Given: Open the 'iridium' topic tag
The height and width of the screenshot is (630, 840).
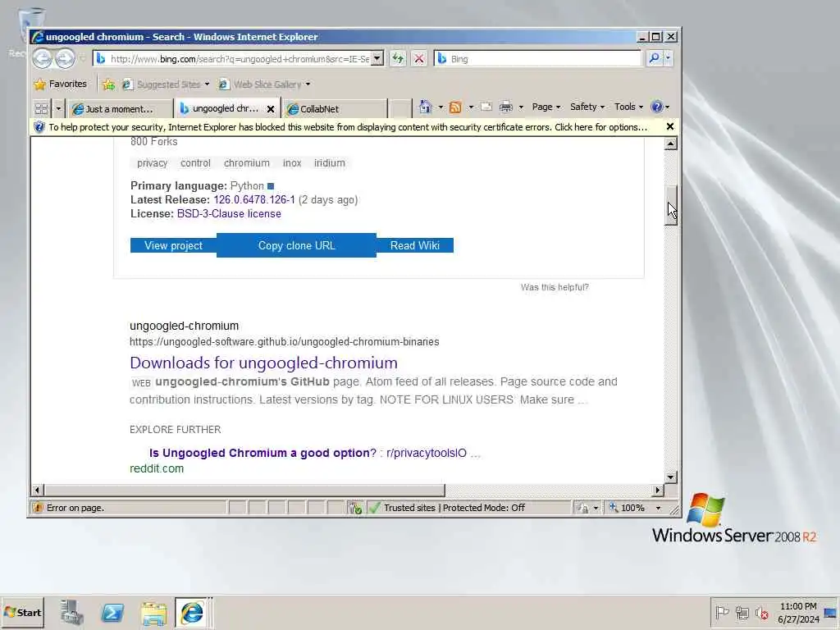Looking at the screenshot, I should (x=330, y=163).
